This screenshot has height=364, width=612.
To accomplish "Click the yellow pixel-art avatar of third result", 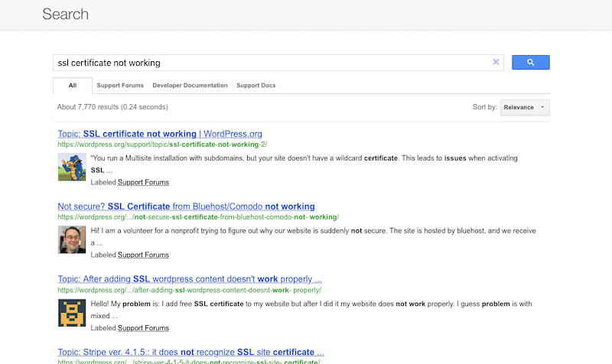I will click(x=71, y=313).
